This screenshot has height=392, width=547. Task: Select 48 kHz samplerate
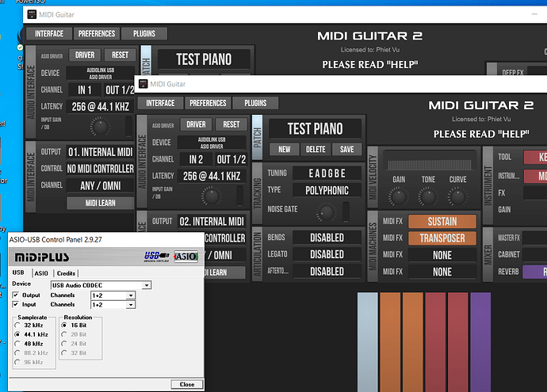17,344
